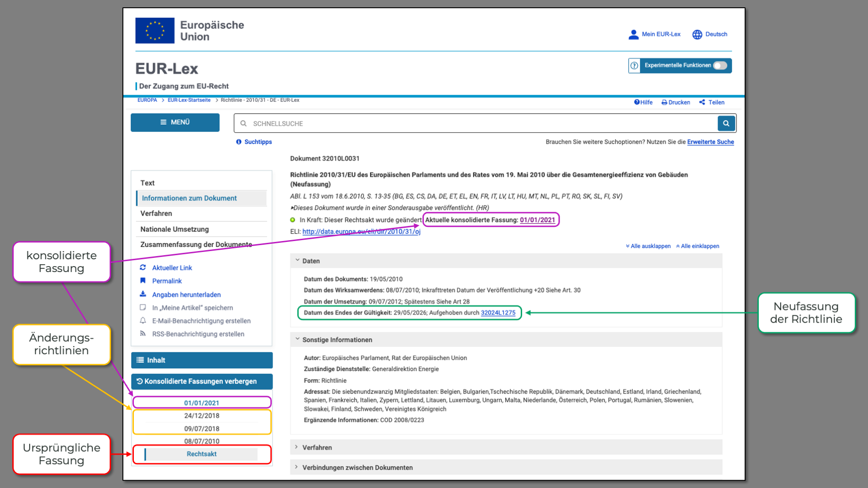Screen dimensions: 868x488
Task: Click the green In Kraft status dot
Action: click(x=293, y=220)
